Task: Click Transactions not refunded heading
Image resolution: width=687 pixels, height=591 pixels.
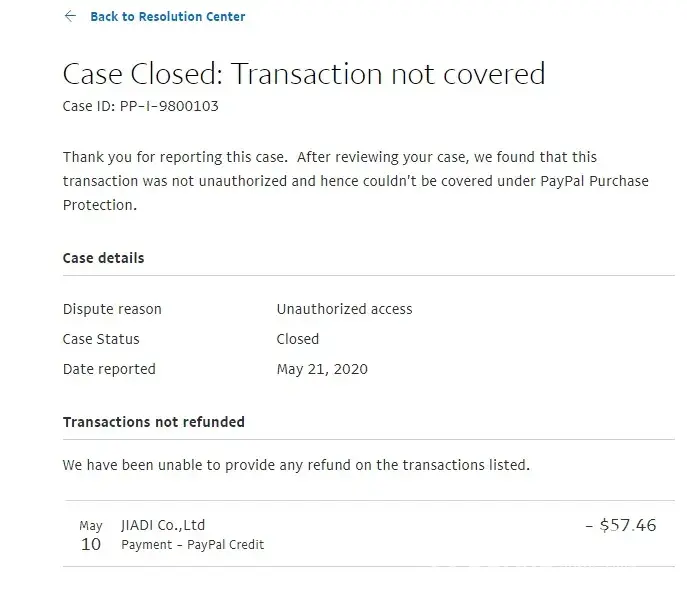Action: coord(154,422)
